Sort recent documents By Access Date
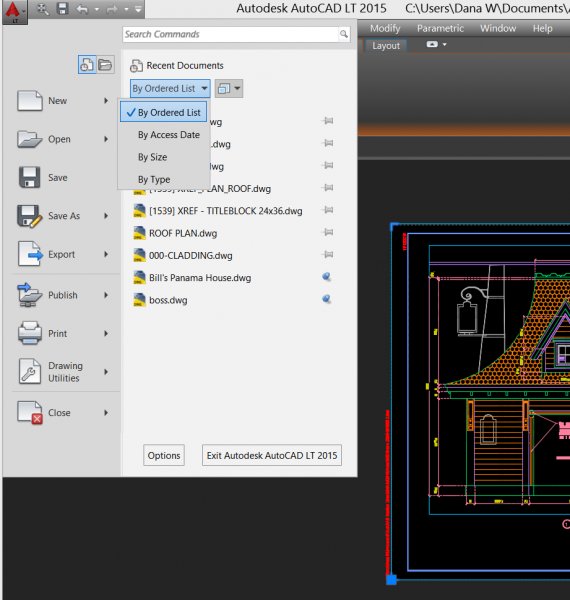 click(x=169, y=135)
